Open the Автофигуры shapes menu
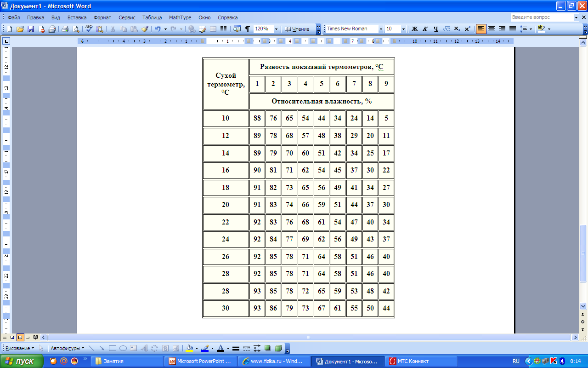The height and width of the screenshot is (368, 588). [68, 348]
